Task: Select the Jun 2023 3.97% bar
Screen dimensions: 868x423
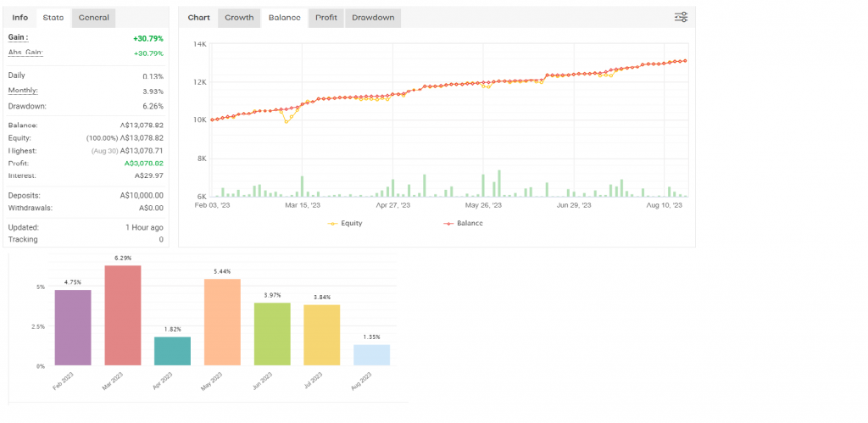Action: pyautogui.click(x=272, y=334)
